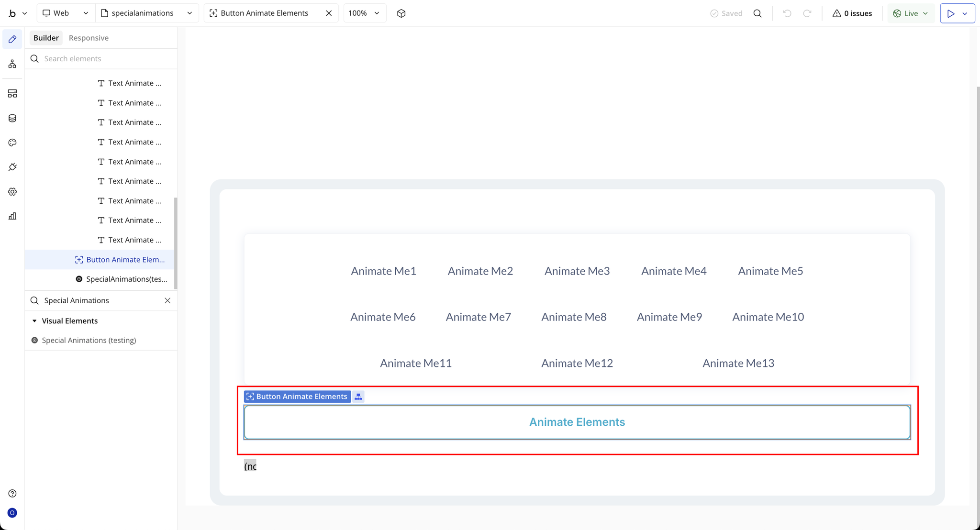Open the help question mark icon
The width and height of the screenshot is (980, 530).
tap(12, 494)
